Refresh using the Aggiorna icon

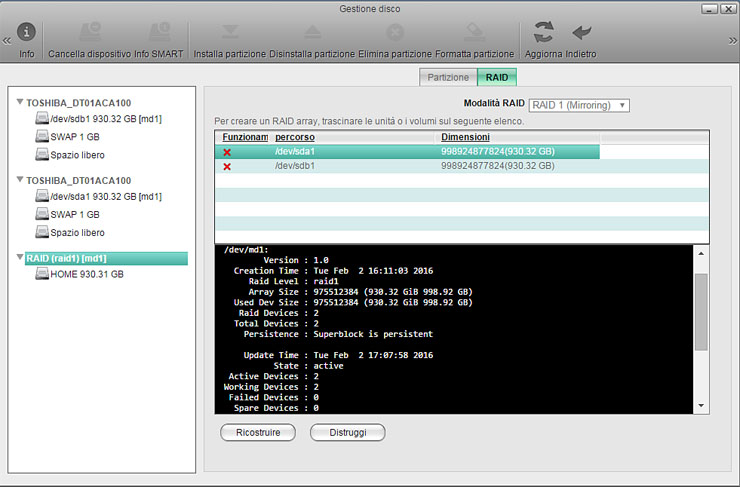544,32
